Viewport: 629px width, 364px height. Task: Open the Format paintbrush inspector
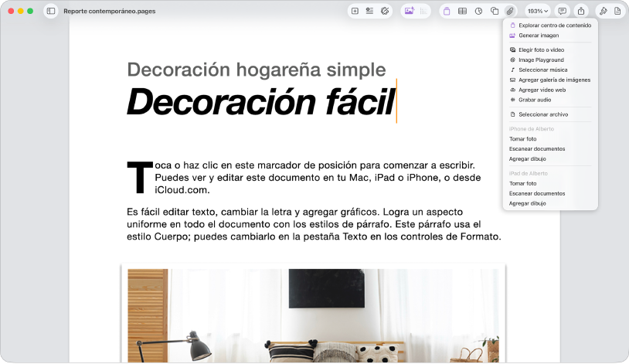coord(603,12)
